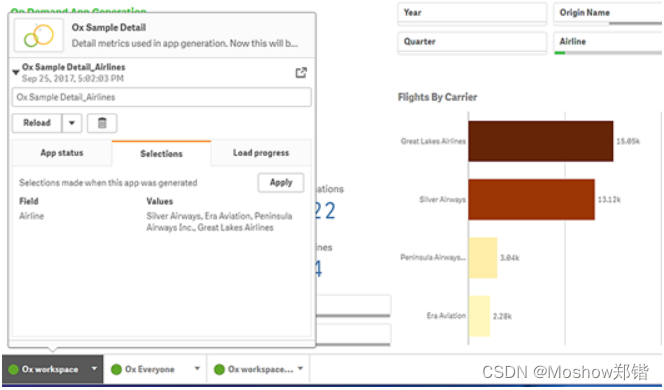Open the Quarter filter pane

point(472,42)
